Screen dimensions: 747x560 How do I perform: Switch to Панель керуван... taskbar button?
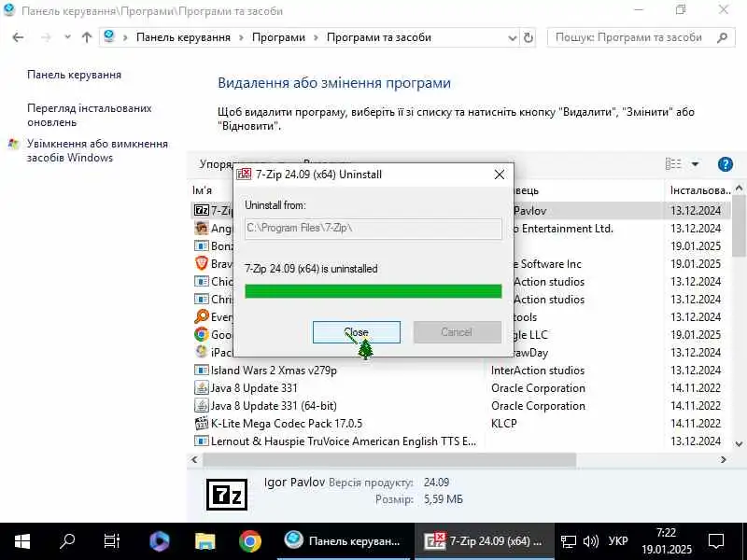[343, 541]
